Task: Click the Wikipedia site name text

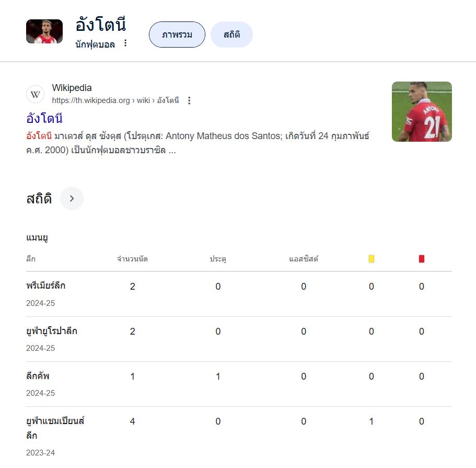Action: click(72, 88)
